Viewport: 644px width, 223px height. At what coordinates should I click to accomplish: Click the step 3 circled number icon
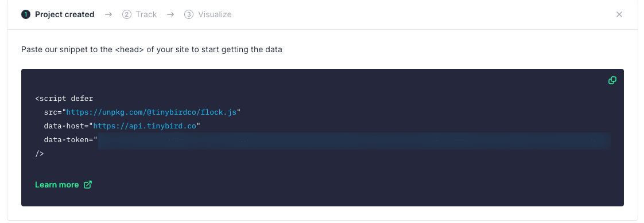(188, 15)
